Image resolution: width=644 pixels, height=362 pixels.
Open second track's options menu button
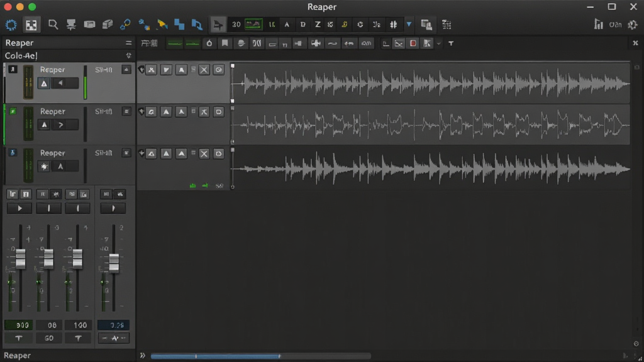[126, 111]
